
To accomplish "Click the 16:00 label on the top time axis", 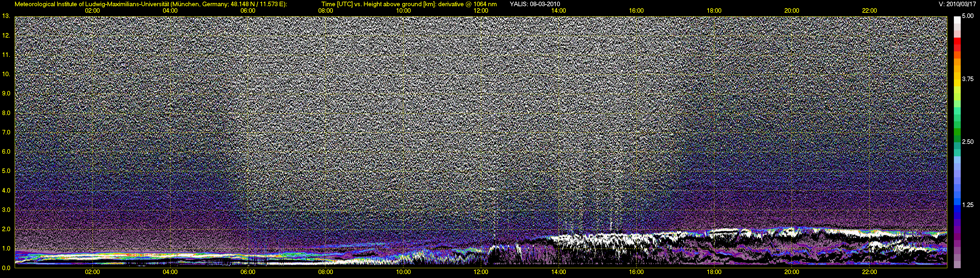I will 636,11.
